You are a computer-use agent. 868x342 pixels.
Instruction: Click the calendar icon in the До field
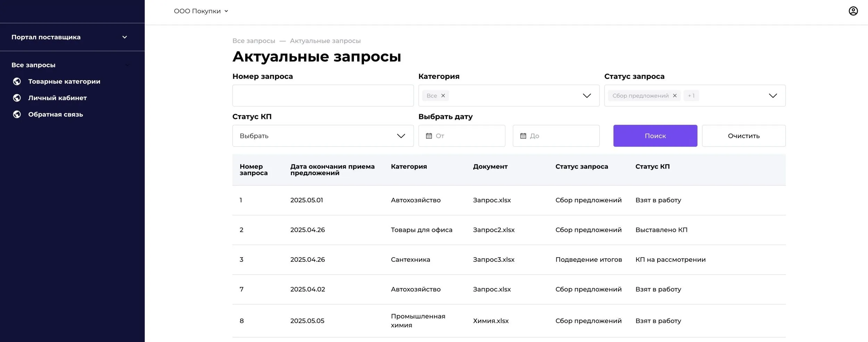pos(524,136)
